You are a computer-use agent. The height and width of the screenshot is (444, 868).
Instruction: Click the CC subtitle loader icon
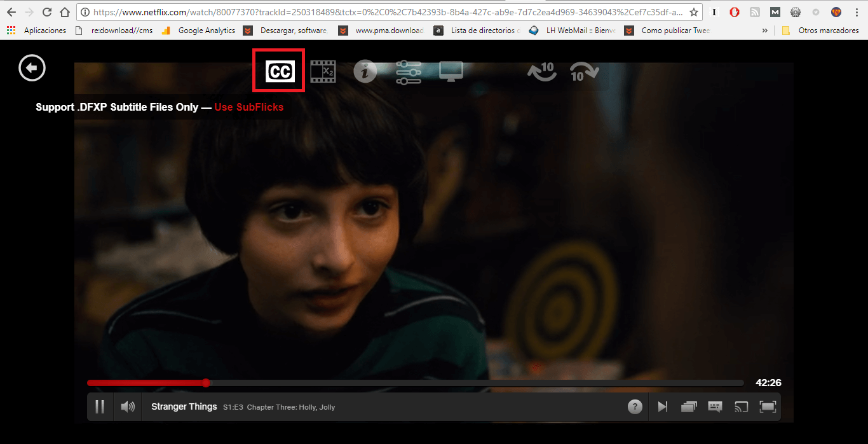tap(280, 71)
